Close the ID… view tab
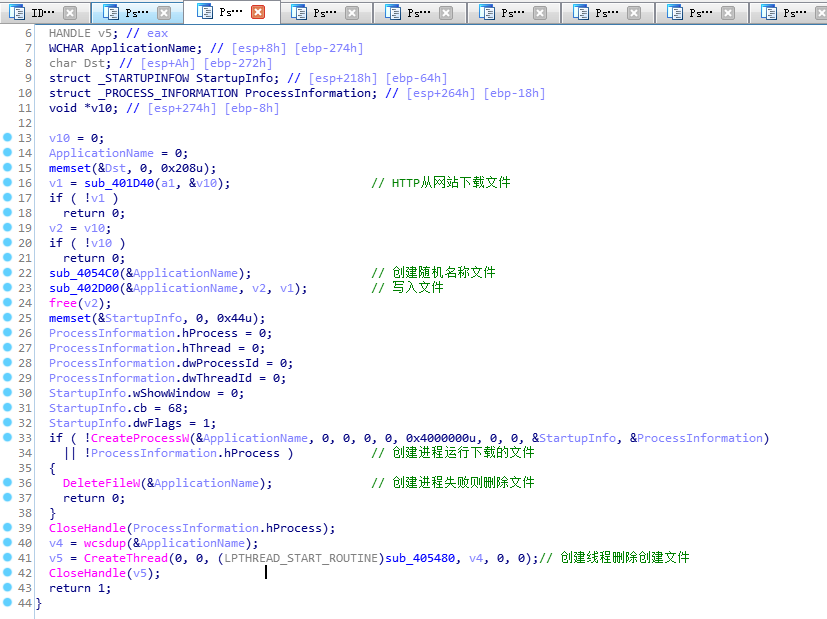 tap(70, 13)
